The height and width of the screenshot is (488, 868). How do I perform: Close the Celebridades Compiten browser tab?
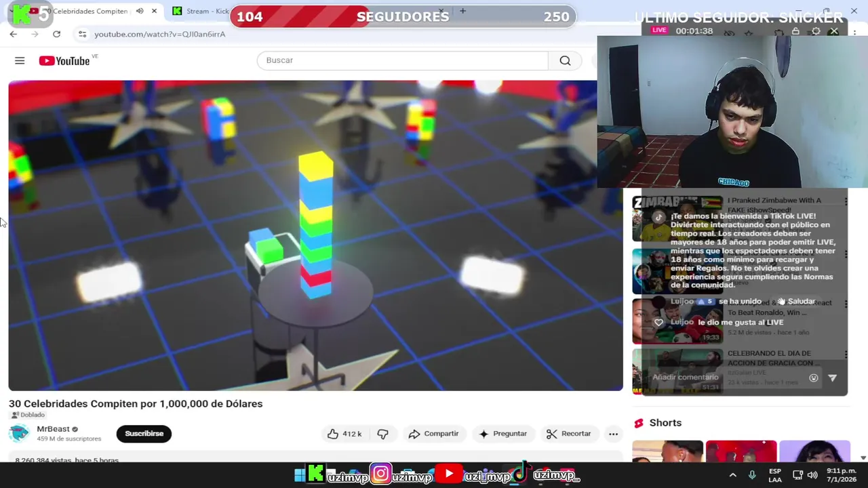155,12
